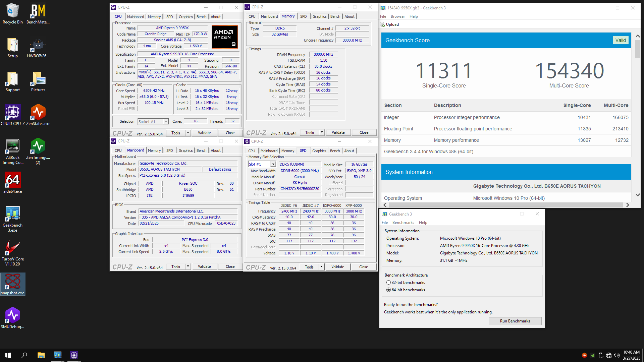Click Geekbench horizontal scrollbar left arrow
644x362 pixels.
(x=385, y=205)
